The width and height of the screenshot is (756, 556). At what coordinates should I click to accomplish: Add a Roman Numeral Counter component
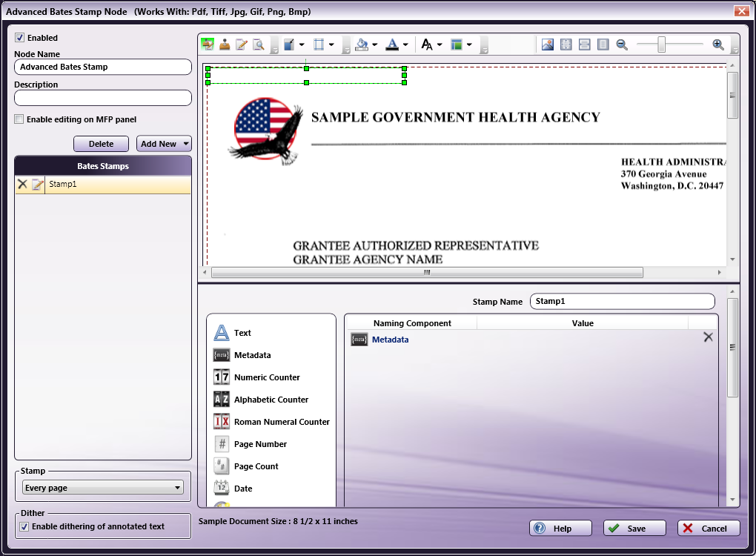271,422
